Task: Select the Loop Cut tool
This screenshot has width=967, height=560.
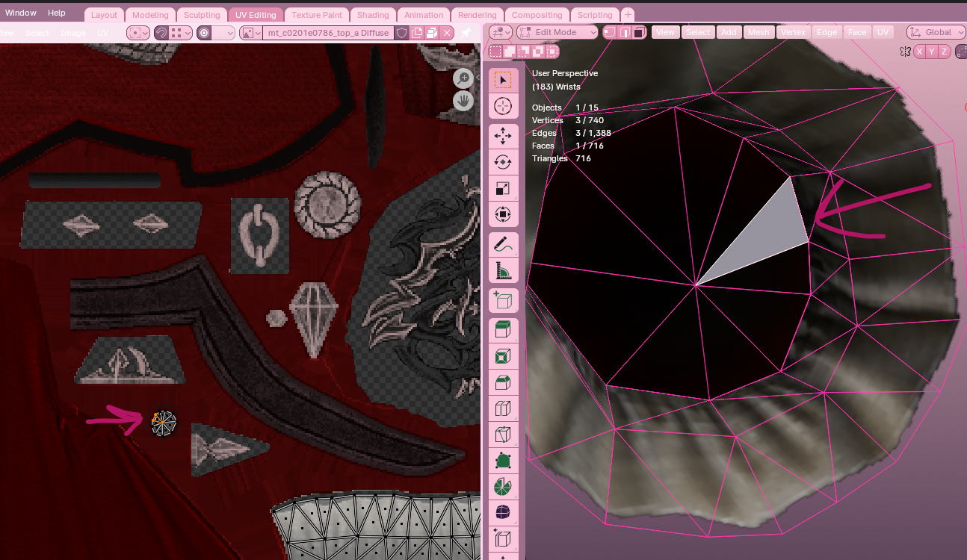Action: (x=503, y=408)
